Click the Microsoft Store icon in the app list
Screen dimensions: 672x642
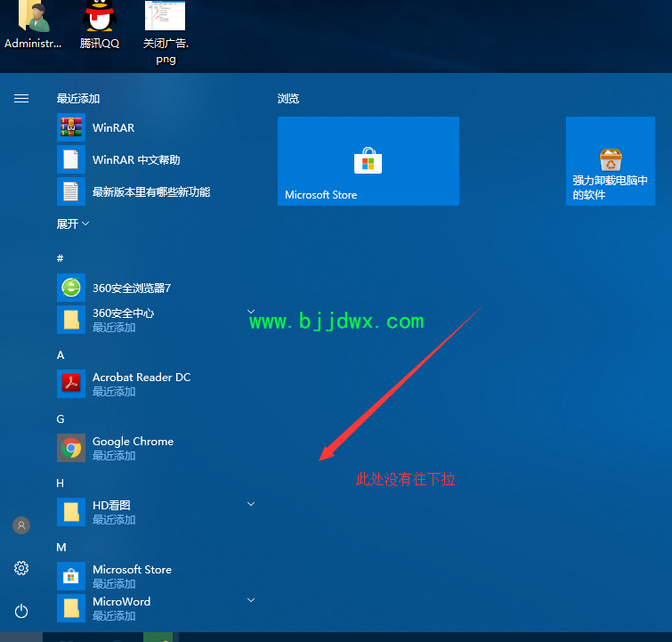coord(71,576)
